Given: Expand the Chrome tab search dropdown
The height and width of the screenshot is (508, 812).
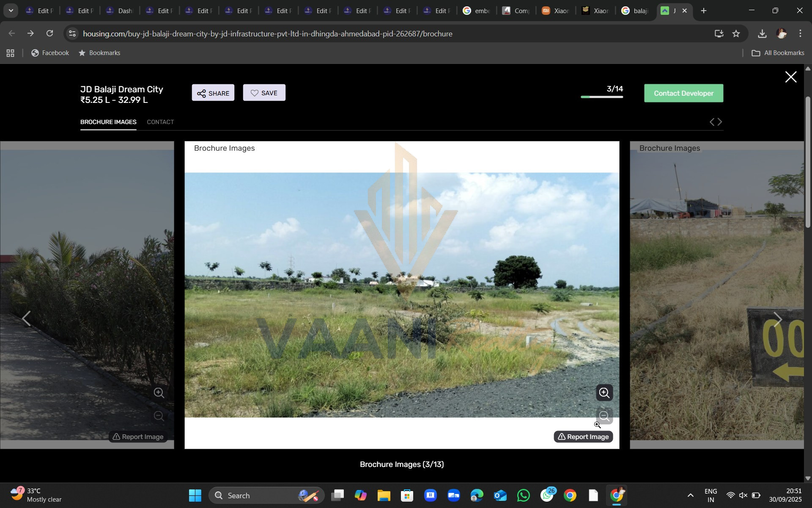Looking at the screenshot, I should tap(11, 11).
